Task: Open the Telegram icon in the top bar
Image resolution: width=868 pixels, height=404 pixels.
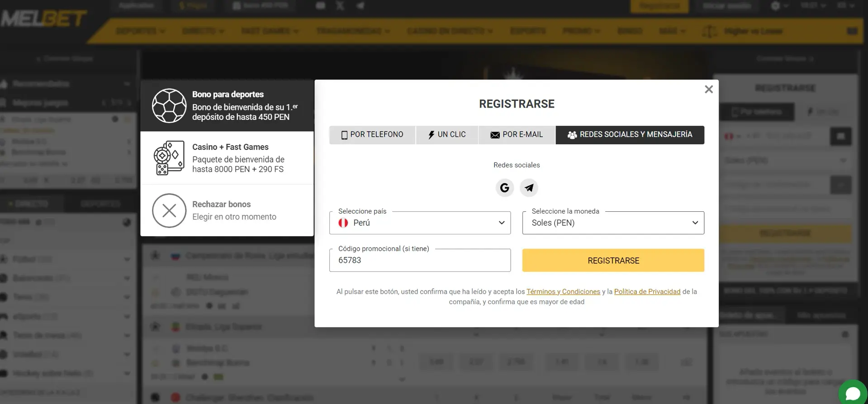Action: point(360,5)
